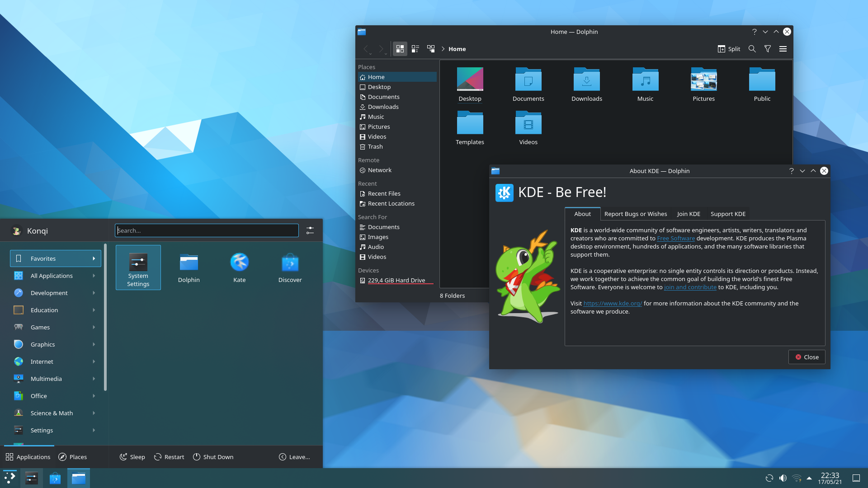Launch Discover software center

(290, 267)
